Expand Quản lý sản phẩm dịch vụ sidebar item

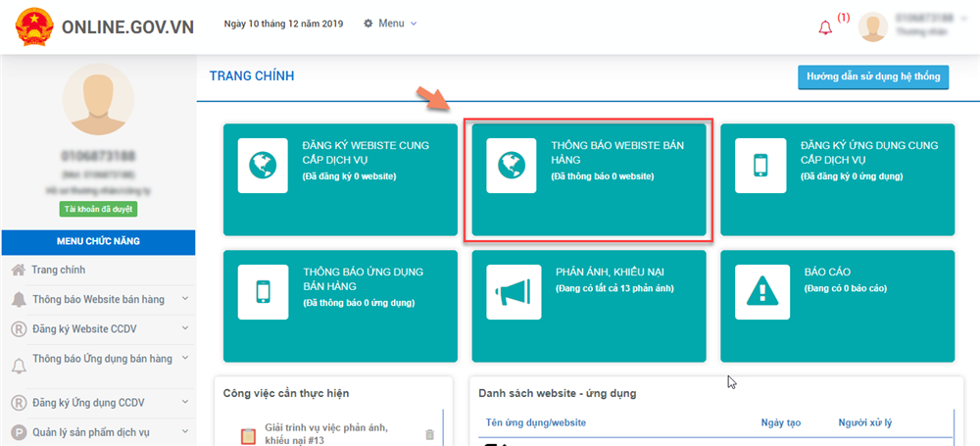point(185,431)
